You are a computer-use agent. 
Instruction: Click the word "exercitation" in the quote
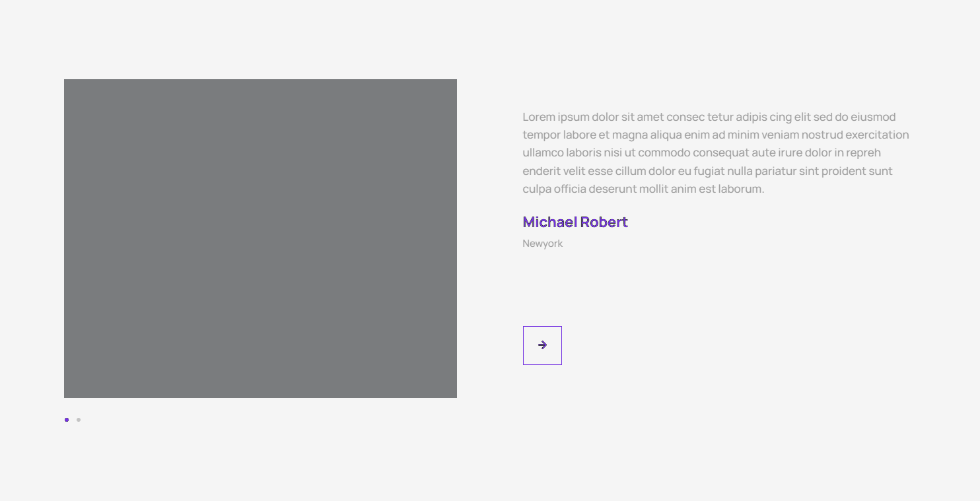[x=877, y=135]
